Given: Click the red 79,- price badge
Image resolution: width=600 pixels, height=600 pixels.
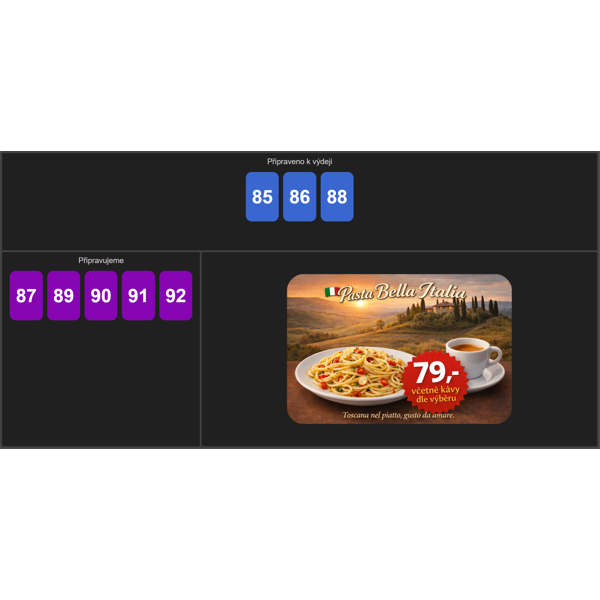Looking at the screenshot, I should pos(435,382).
